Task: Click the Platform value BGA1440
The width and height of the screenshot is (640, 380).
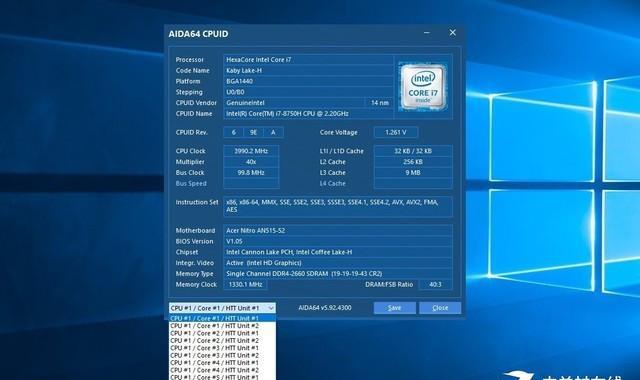Action: (308, 81)
